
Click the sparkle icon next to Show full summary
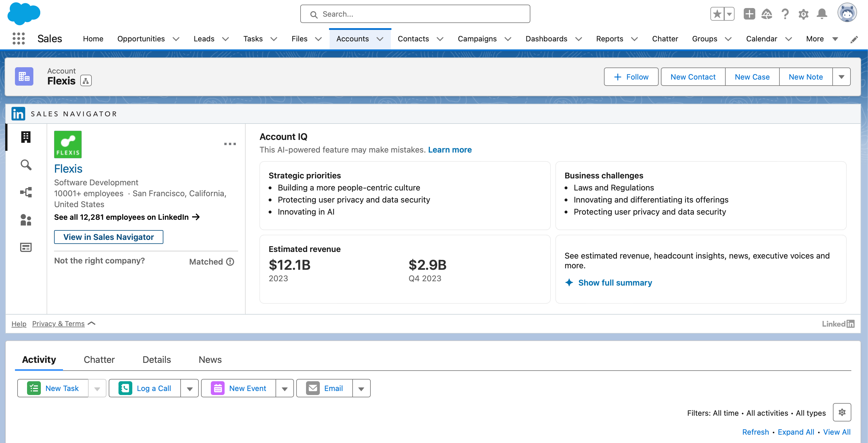click(x=569, y=282)
